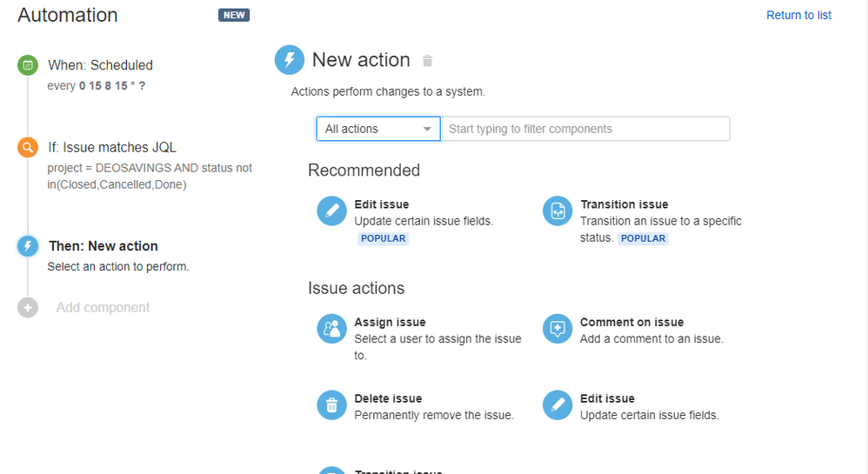Click 'Actions perform changes to a system.' text
Image resolution: width=868 pixels, height=474 pixels.
tap(388, 91)
